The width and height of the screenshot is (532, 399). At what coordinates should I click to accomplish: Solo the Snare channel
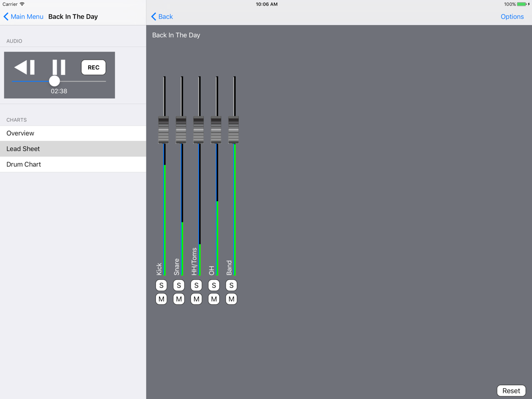(179, 286)
